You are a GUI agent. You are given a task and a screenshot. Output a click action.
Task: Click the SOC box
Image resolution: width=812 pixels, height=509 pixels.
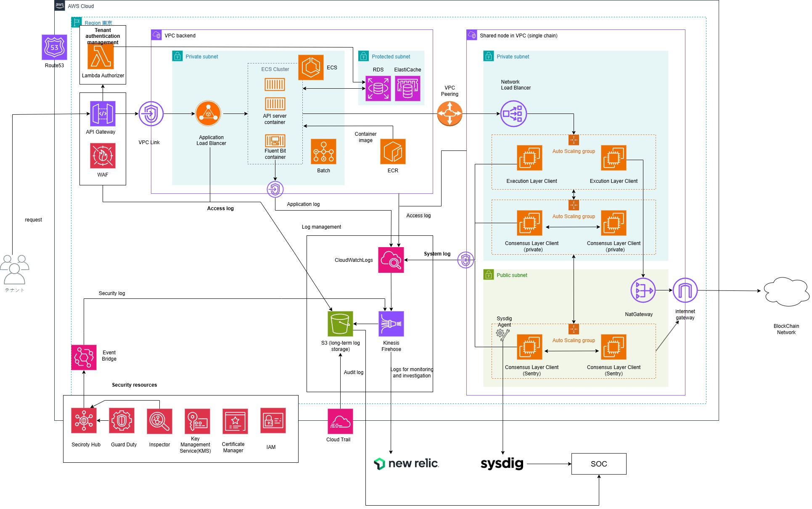pyautogui.click(x=599, y=464)
